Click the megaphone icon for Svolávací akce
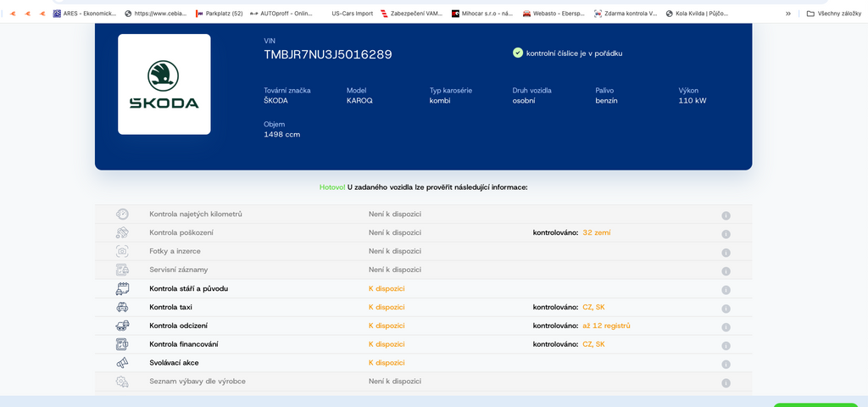Viewport: 868px width, 407px height. click(122, 363)
